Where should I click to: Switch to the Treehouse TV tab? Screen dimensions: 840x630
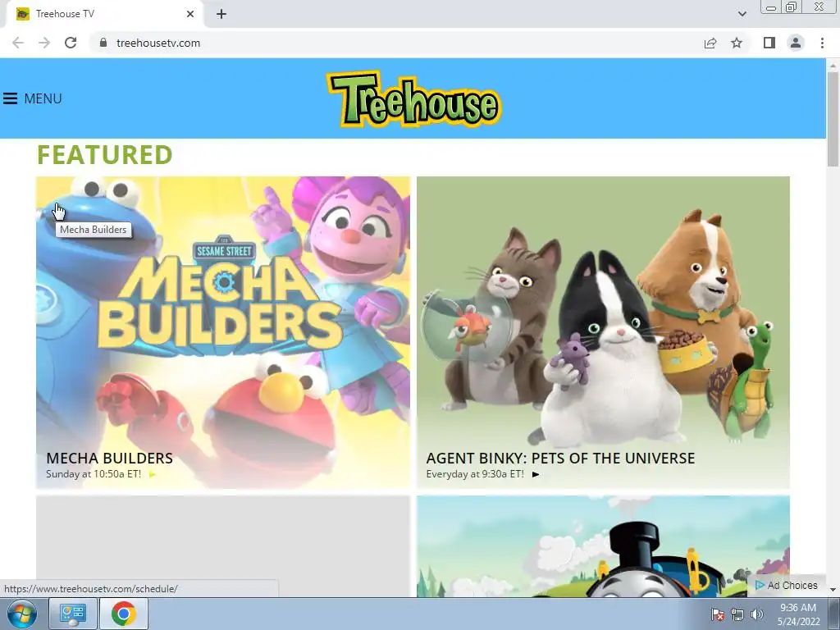tap(104, 14)
